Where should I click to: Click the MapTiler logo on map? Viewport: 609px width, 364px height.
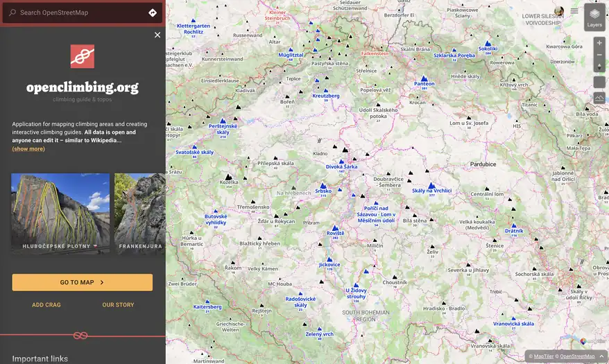592,342
